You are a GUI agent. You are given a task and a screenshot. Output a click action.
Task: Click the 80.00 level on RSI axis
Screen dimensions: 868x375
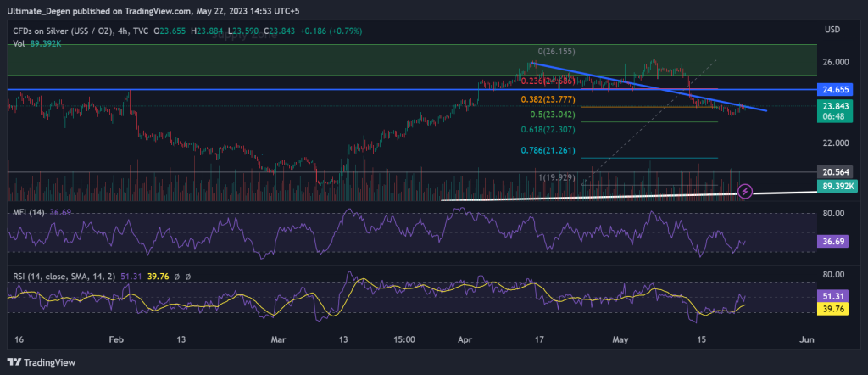[x=835, y=274]
